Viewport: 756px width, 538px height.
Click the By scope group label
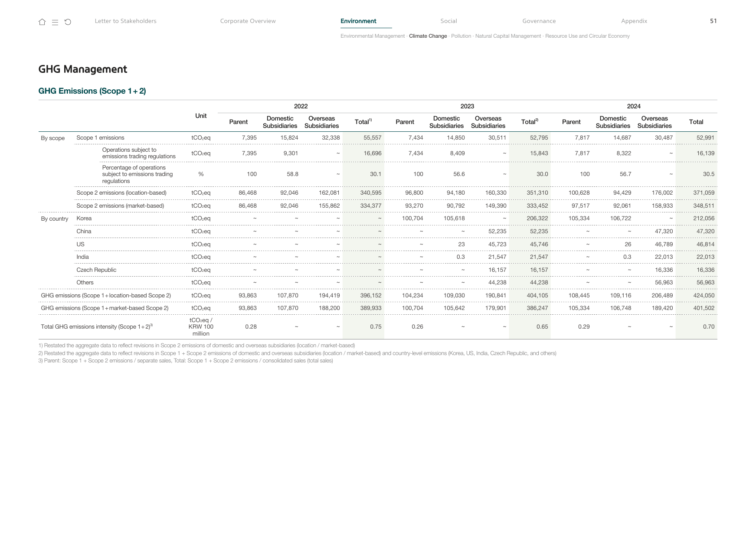pyautogui.click(x=53, y=138)
